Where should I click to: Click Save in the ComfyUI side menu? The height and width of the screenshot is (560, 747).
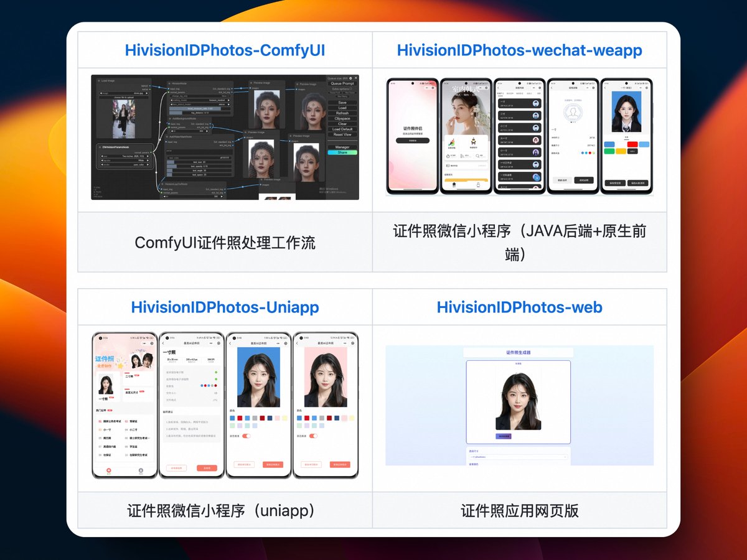click(x=342, y=103)
